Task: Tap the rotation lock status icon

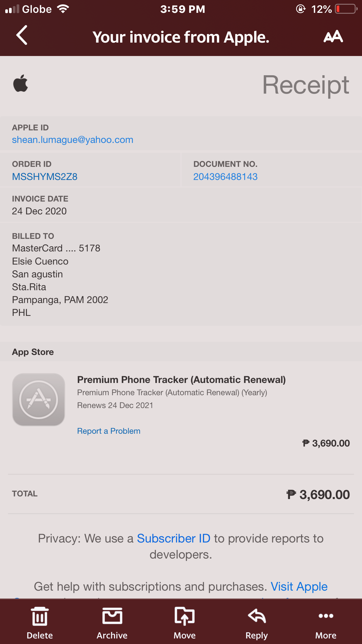Action: pyautogui.click(x=301, y=9)
